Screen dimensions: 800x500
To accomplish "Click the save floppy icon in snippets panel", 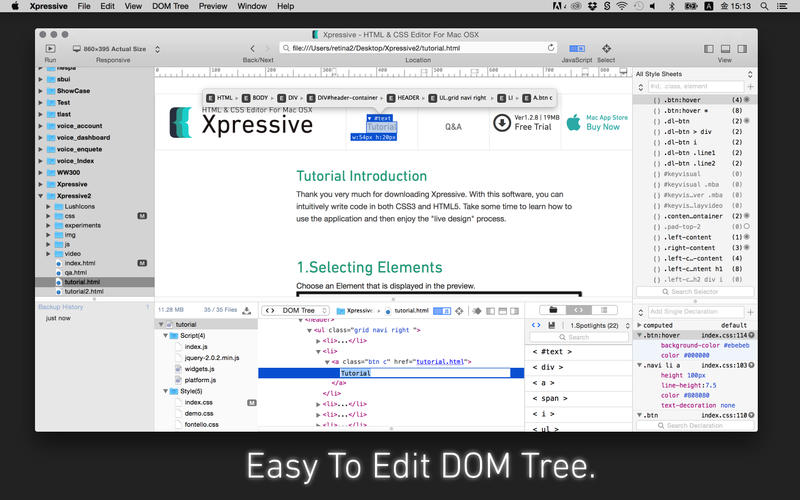I will [x=552, y=325].
